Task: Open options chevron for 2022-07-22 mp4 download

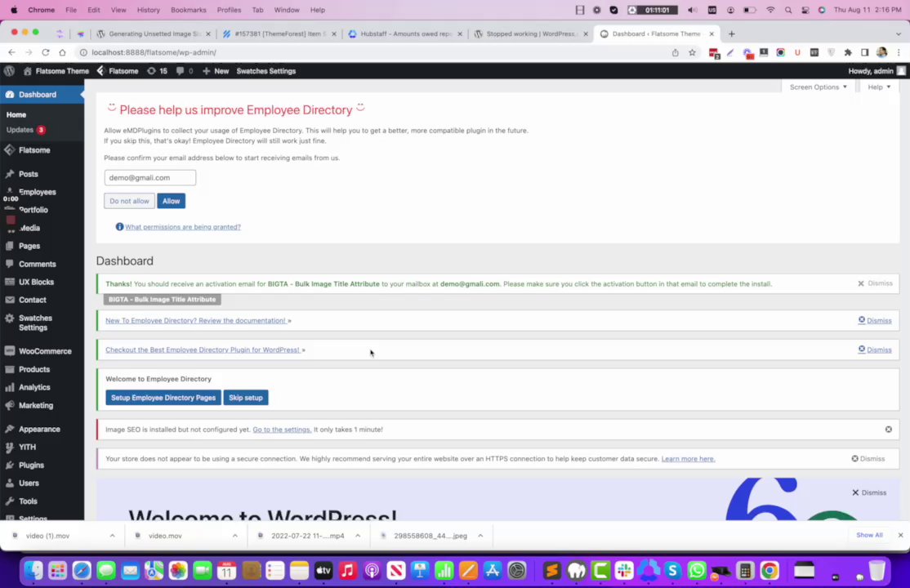Action: (358, 536)
